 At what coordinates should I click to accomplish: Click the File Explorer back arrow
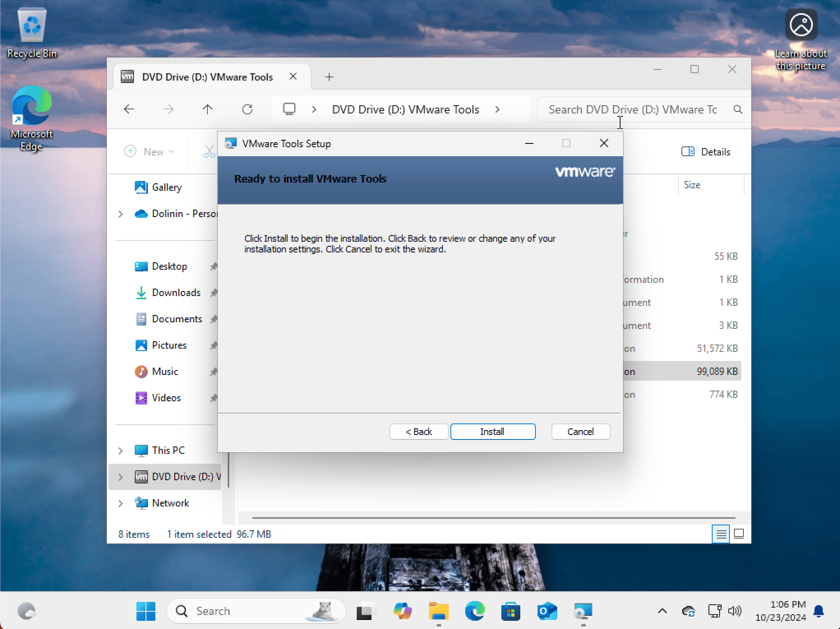click(129, 109)
